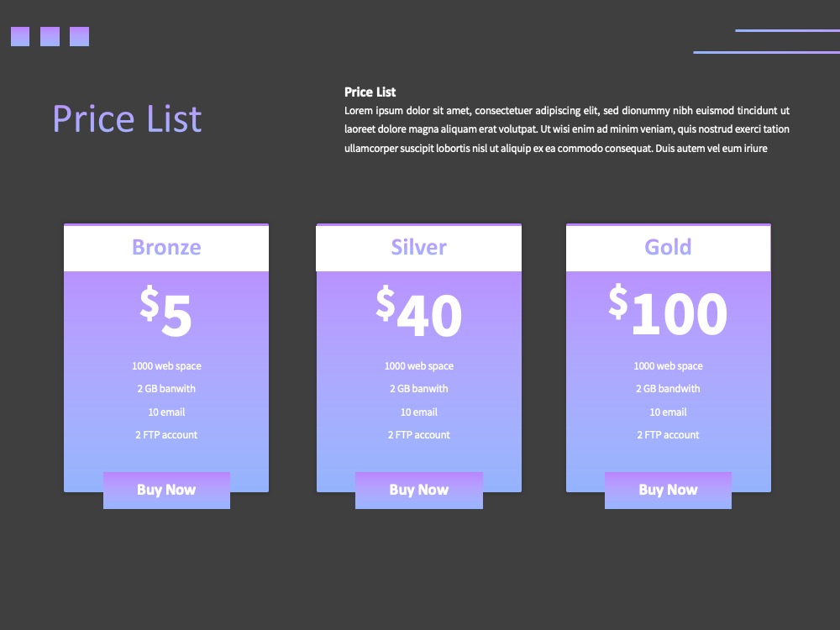The height and width of the screenshot is (630, 840).
Task: Click '10 email' in Silver card
Action: click(419, 412)
